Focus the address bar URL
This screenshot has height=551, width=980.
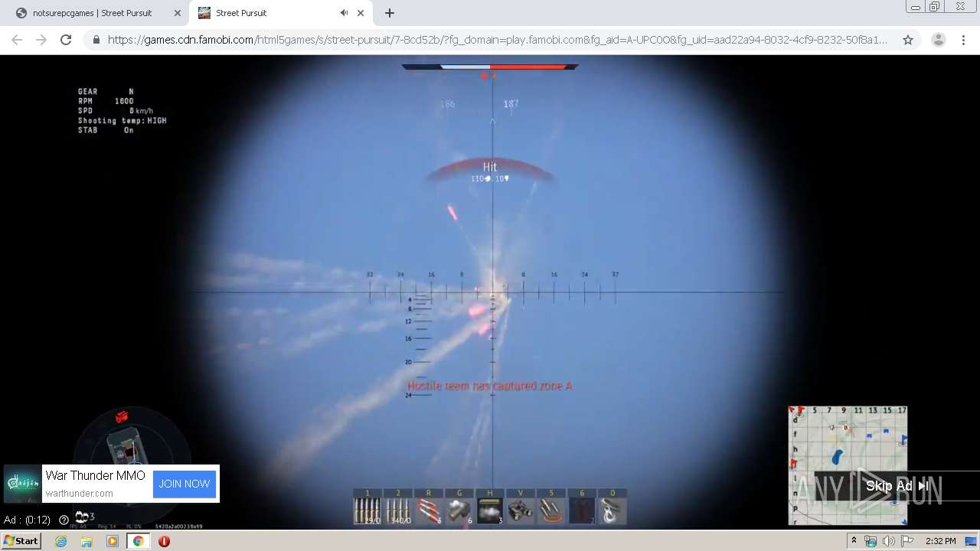click(x=498, y=40)
